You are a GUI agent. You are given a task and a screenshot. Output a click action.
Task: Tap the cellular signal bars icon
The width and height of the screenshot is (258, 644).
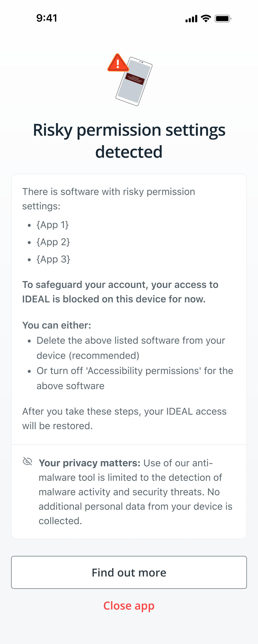[x=191, y=19]
